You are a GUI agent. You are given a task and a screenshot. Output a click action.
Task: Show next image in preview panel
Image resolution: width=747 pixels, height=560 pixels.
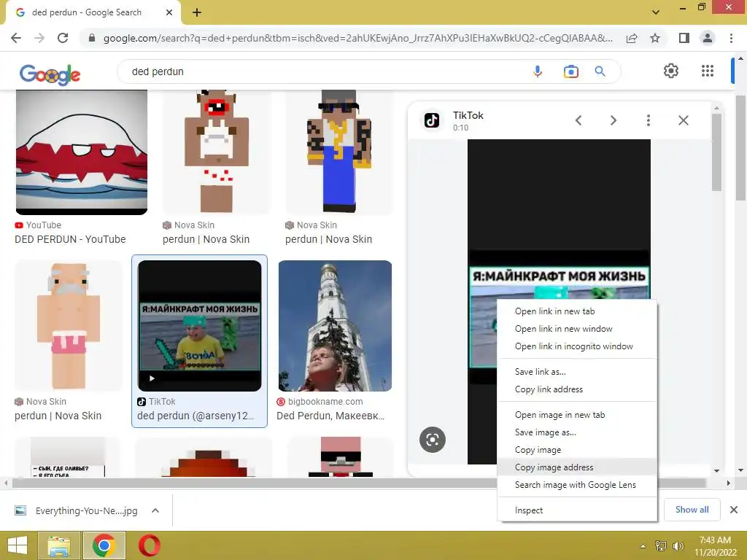(614, 120)
